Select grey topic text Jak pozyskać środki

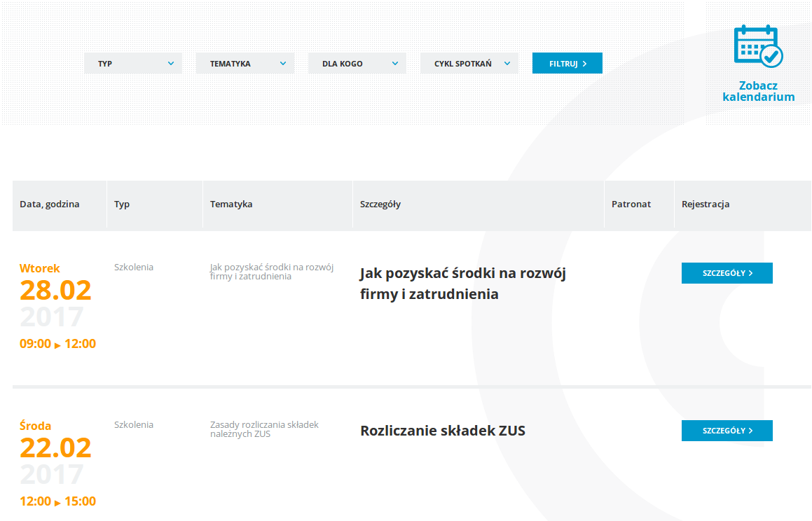coord(271,272)
